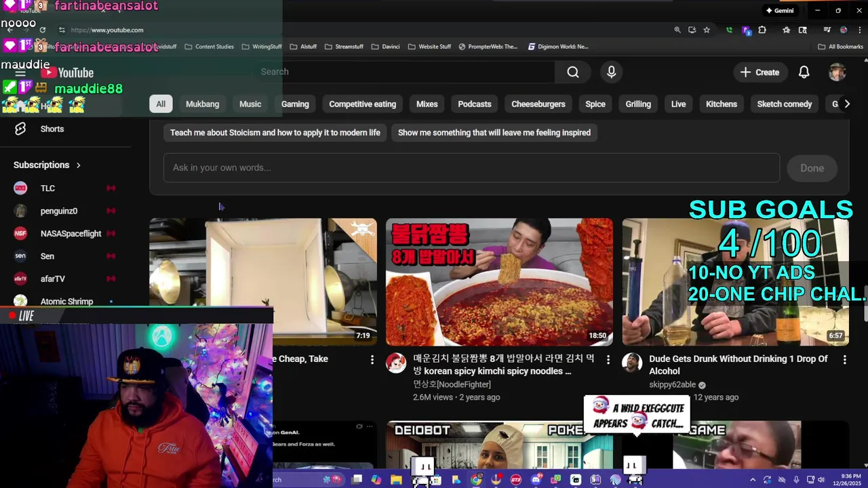Select the Podcasts filter chip
868x488 pixels.
click(x=475, y=104)
